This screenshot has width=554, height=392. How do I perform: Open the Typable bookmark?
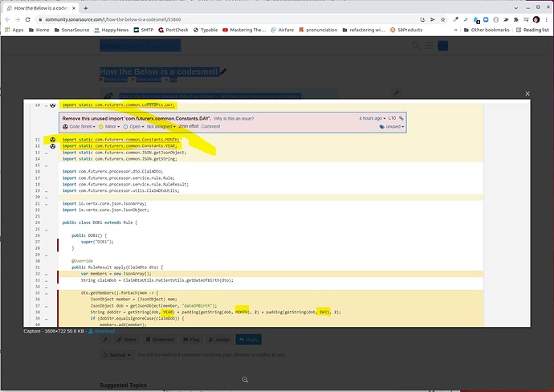click(x=206, y=30)
